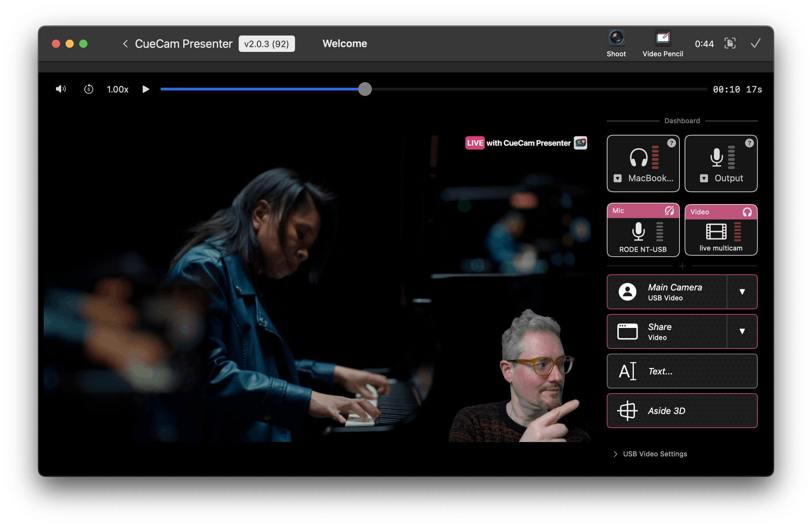This screenshot has width=812, height=527.
Task: Click the playback progress slider handle
Action: tap(365, 89)
